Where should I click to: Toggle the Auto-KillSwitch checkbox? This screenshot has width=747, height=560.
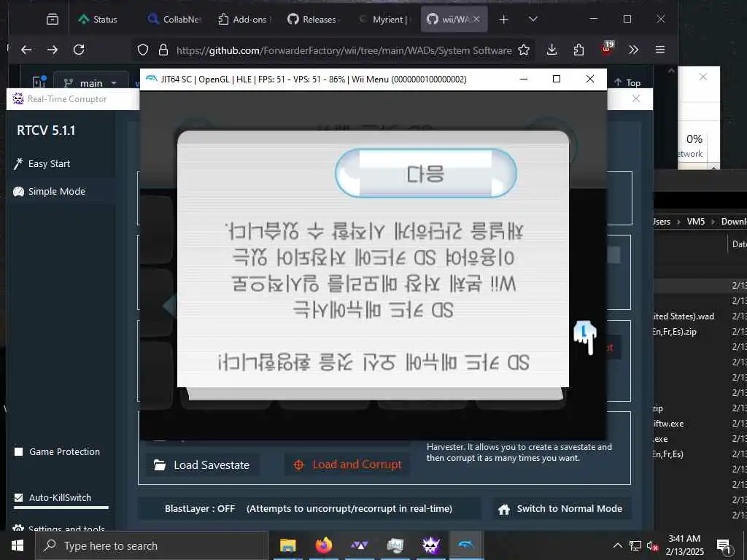click(x=18, y=497)
